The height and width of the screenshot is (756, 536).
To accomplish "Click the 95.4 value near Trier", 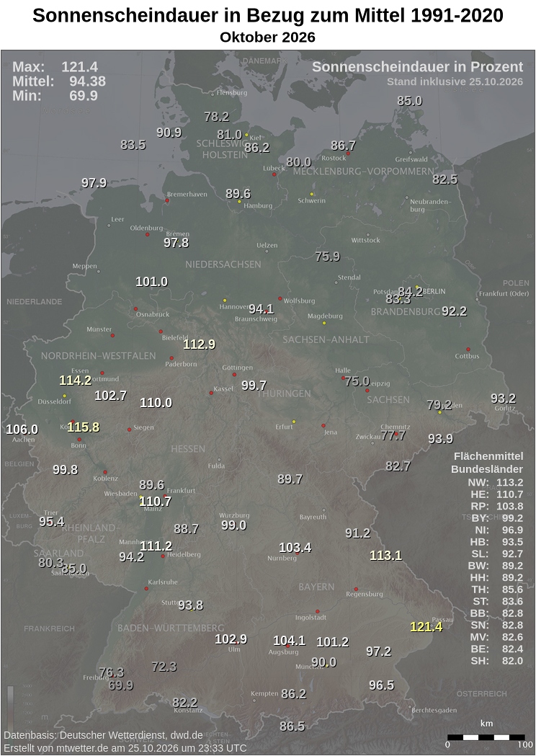I will point(52,522).
